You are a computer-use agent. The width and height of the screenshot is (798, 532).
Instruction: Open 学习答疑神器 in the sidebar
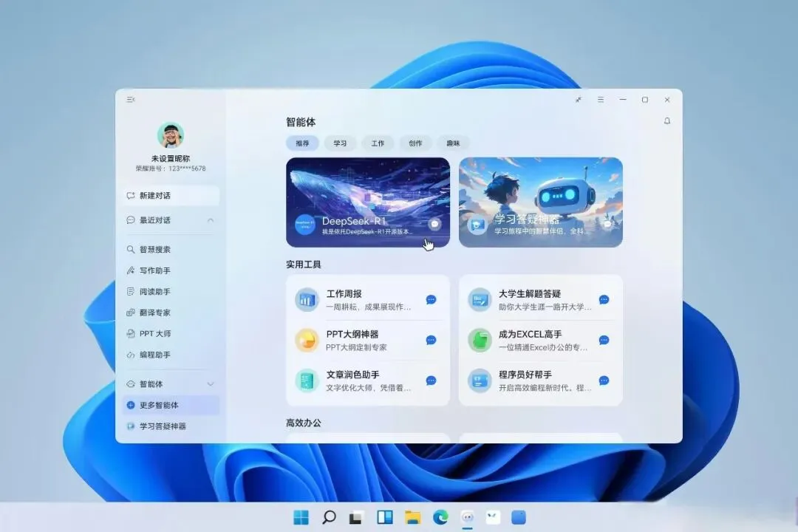[x=171, y=426]
